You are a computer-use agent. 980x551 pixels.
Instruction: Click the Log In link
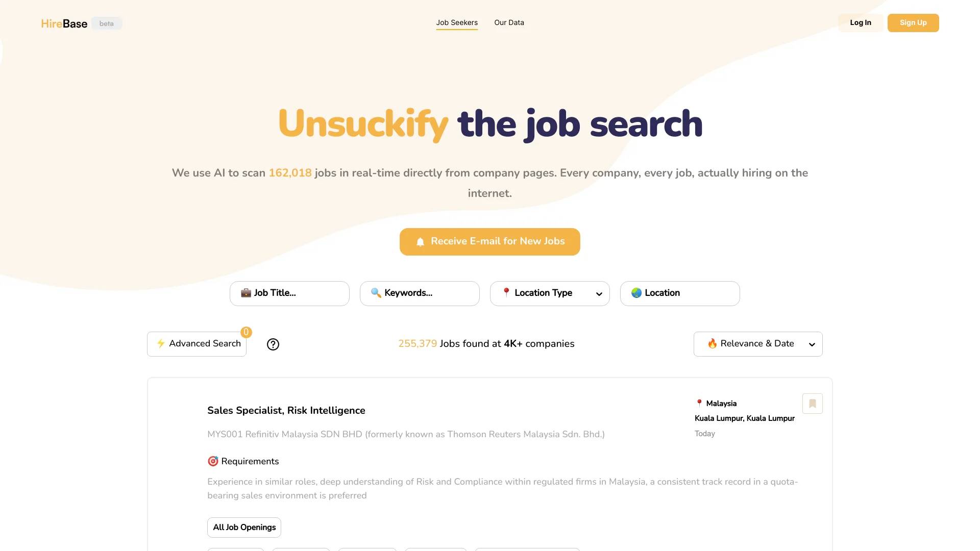point(860,22)
